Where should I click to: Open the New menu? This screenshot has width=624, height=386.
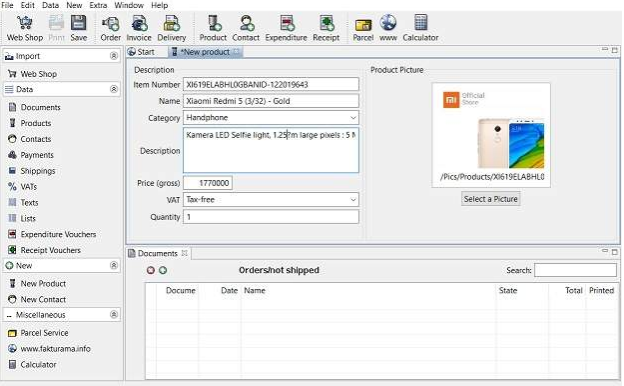pos(74,5)
